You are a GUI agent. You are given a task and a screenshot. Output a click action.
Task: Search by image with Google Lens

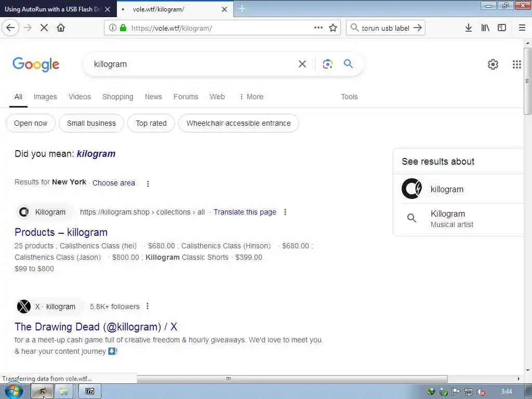click(x=327, y=64)
